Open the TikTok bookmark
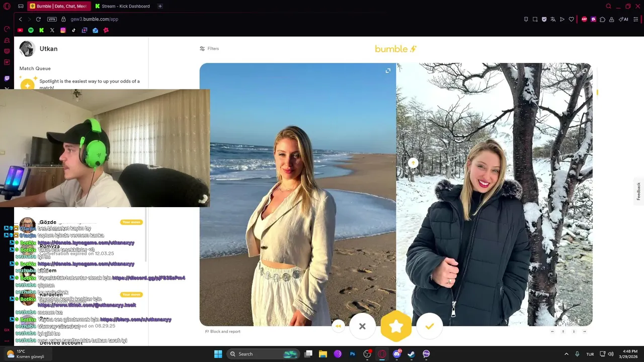Viewport: 644px width, 362px height. [73, 30]
